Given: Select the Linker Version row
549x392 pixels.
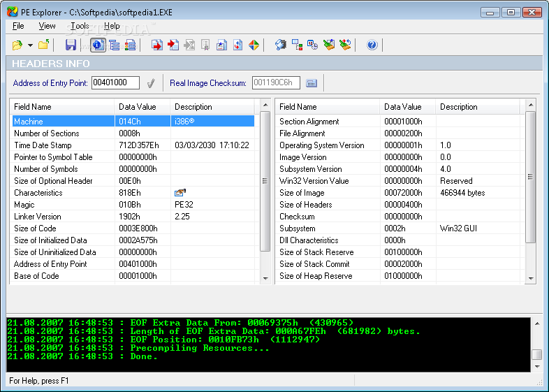Looking at the screenshot, I should [133, 217].
